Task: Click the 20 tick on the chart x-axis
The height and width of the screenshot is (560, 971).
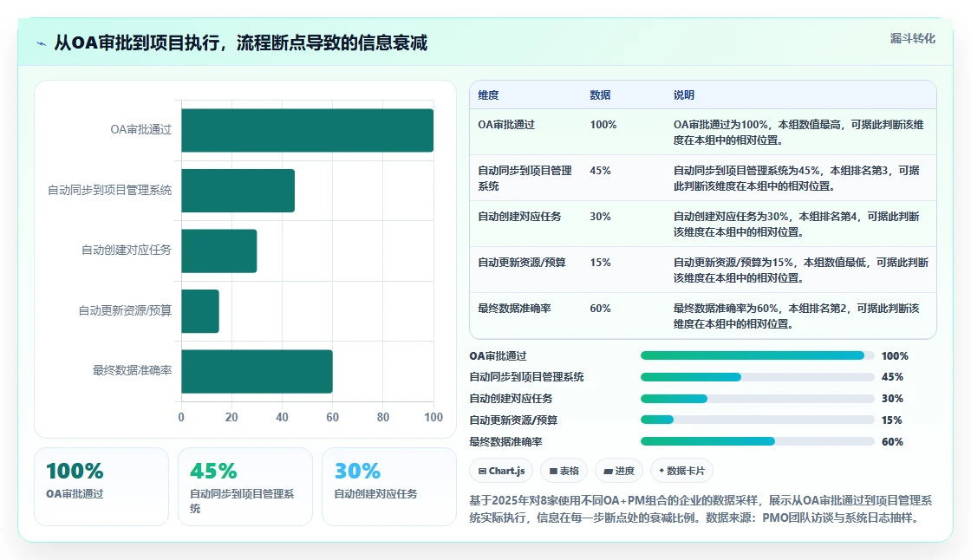Action: (x=231, y=417)
